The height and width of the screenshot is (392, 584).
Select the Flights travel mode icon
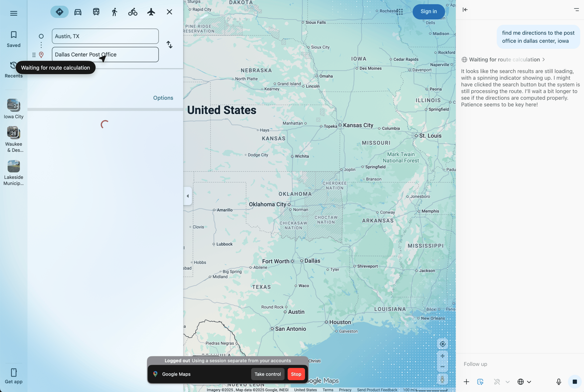click(x=151, y=12)
